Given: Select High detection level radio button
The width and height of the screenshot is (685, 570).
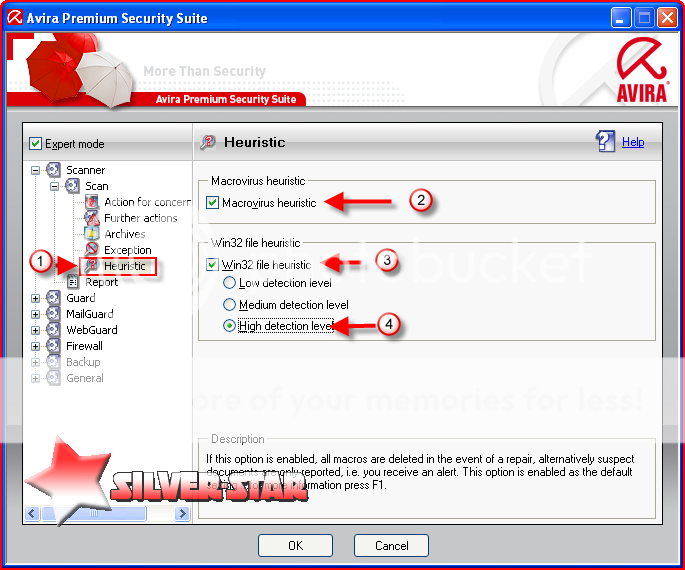Looking at the screenshot, I should coord(229,326).
